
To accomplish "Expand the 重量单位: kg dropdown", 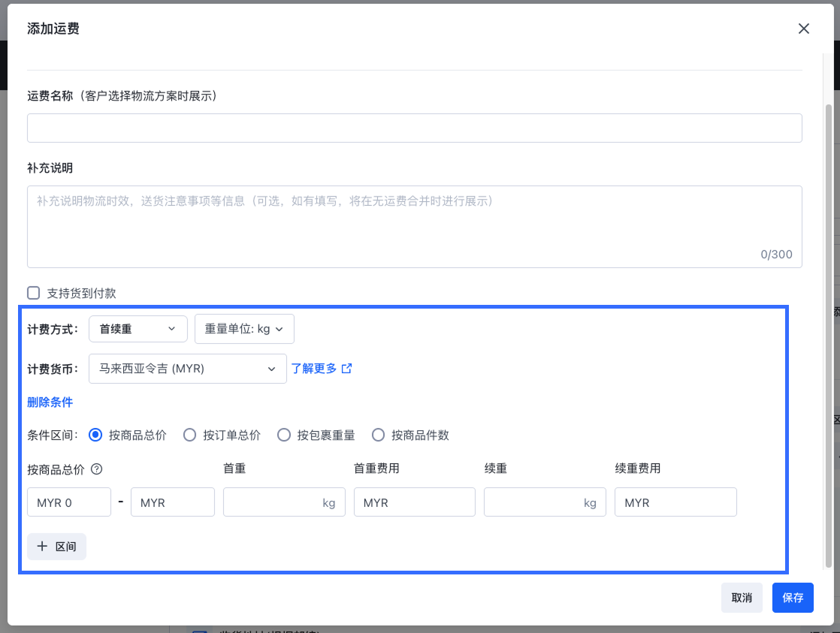I will [243, 329].
